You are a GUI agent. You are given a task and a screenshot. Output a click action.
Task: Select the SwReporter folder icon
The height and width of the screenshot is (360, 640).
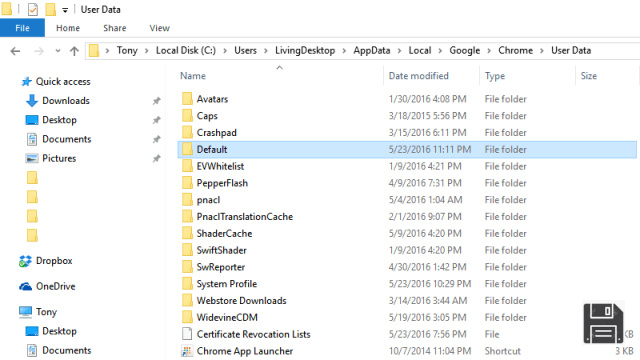point(187,267)
